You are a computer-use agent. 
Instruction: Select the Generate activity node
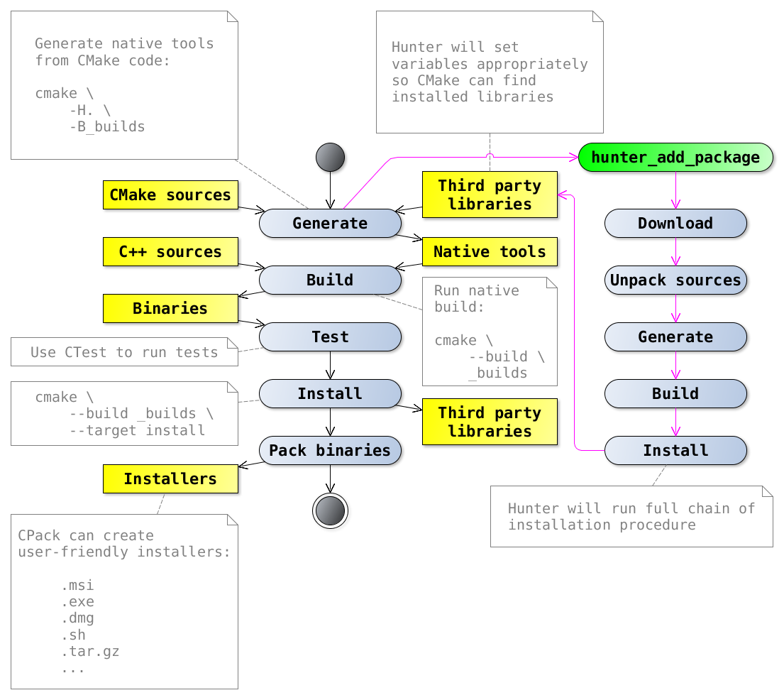click(x=330, y=223)
